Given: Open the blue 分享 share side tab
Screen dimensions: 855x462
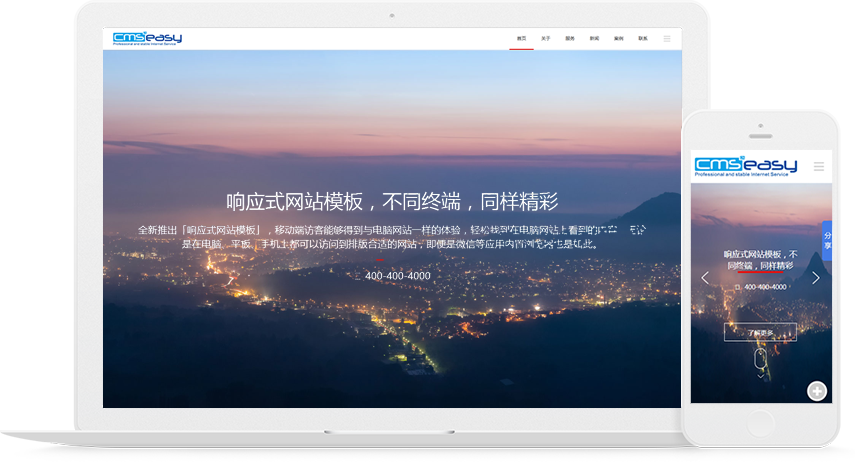Looking at the screenshot, I should [826, 242].
